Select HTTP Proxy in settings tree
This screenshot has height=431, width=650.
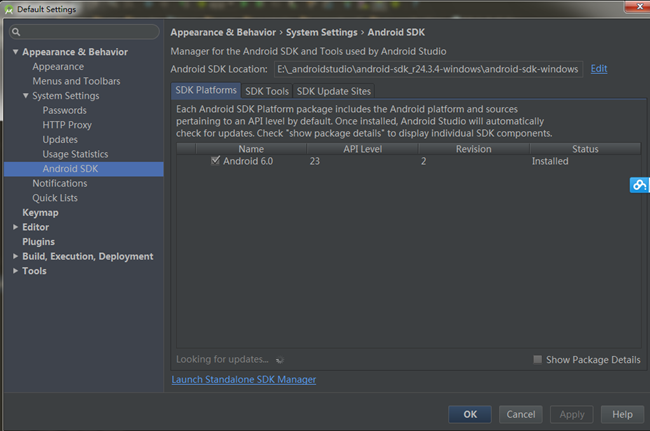68,125
